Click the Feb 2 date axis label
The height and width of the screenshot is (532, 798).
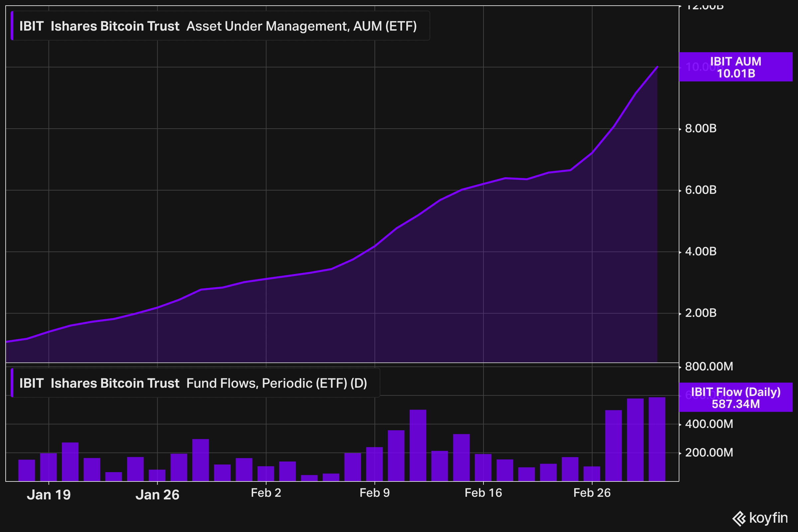click(x=266, y=493)
